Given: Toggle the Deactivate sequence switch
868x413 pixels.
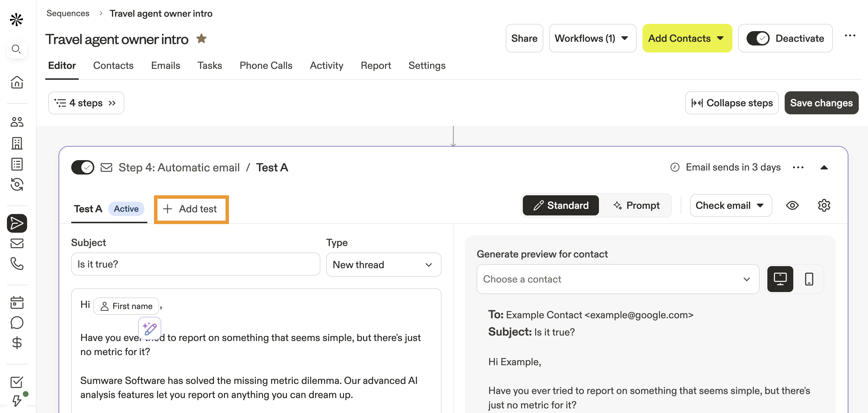Looking at the screenshot, I should [x=758, y=38].
